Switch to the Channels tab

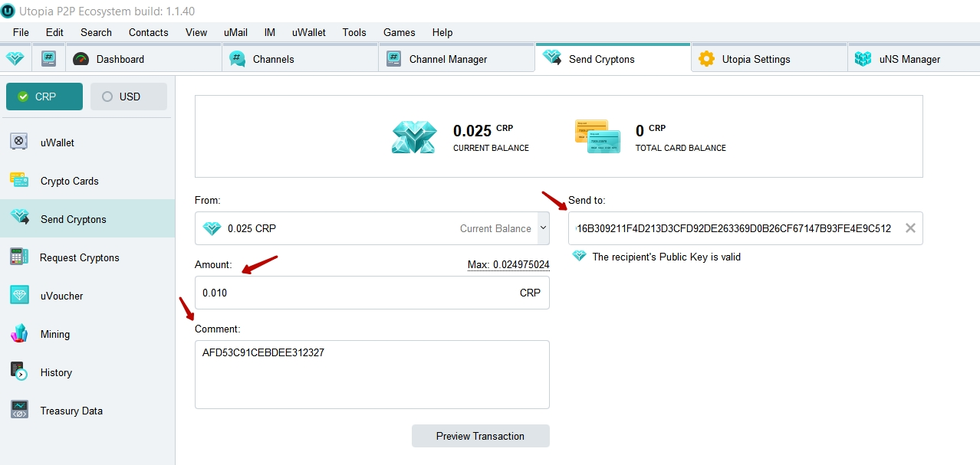[301, 59]
